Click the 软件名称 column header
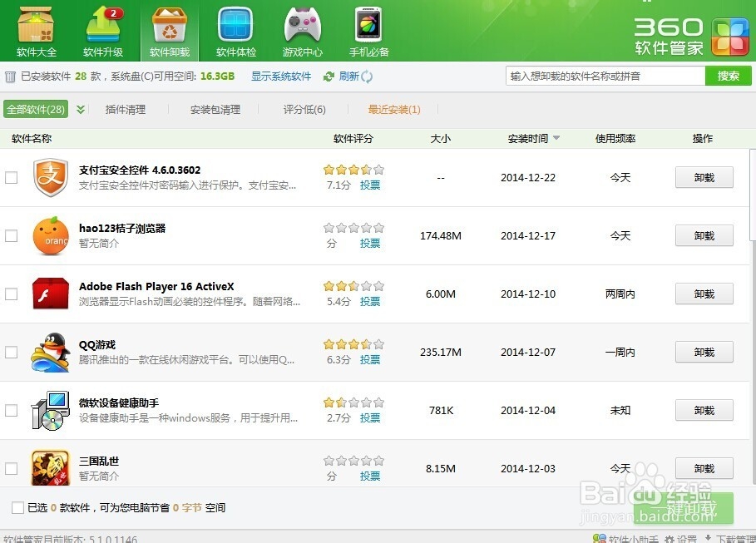 [32, 138]
